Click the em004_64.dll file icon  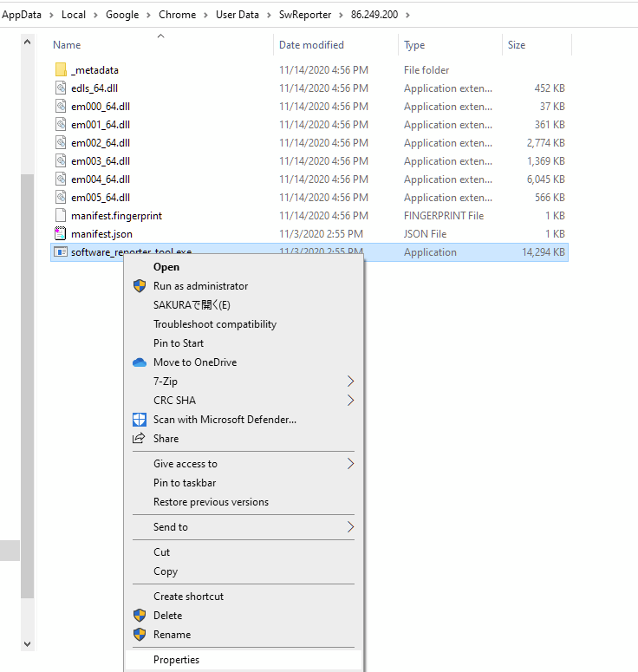61,179
